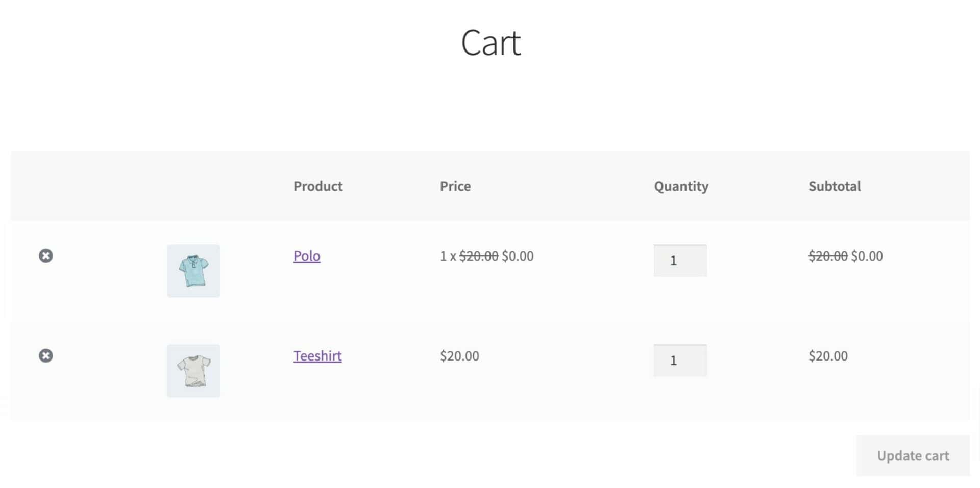Open the blue Polo shirt thumbnail
The height and width of the screenshot is (488, 980).
tap(194, 271)
